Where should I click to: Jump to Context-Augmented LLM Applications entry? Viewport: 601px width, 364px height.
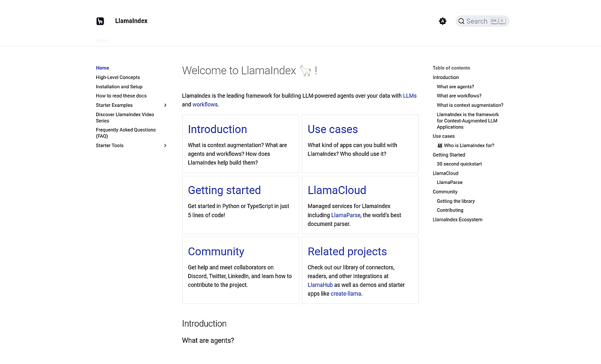pos(468,121)
